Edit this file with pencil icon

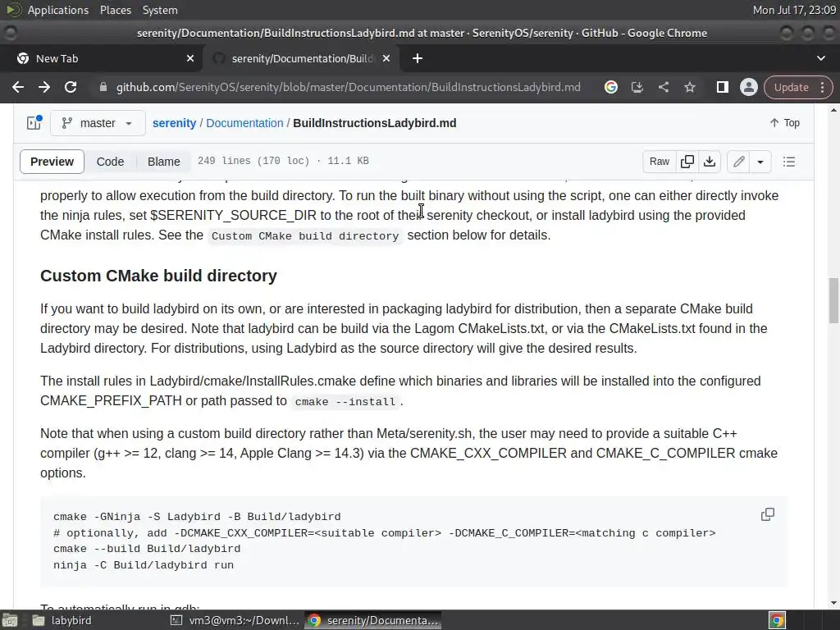(x=739, y=162)
